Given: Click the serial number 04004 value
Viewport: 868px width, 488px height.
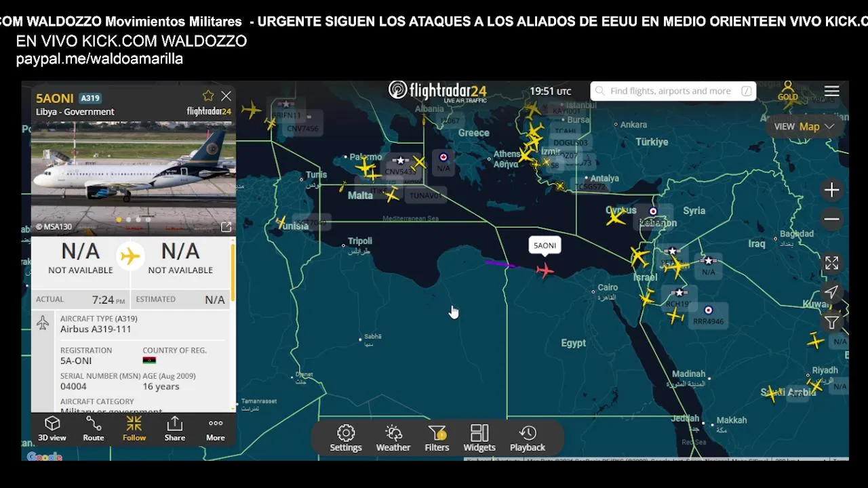Looking at the screenshot, I should pyautogui.click(x=73, y=386).
